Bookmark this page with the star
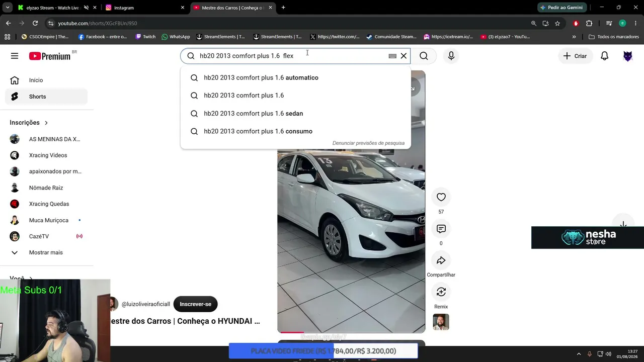 [557, 23]
